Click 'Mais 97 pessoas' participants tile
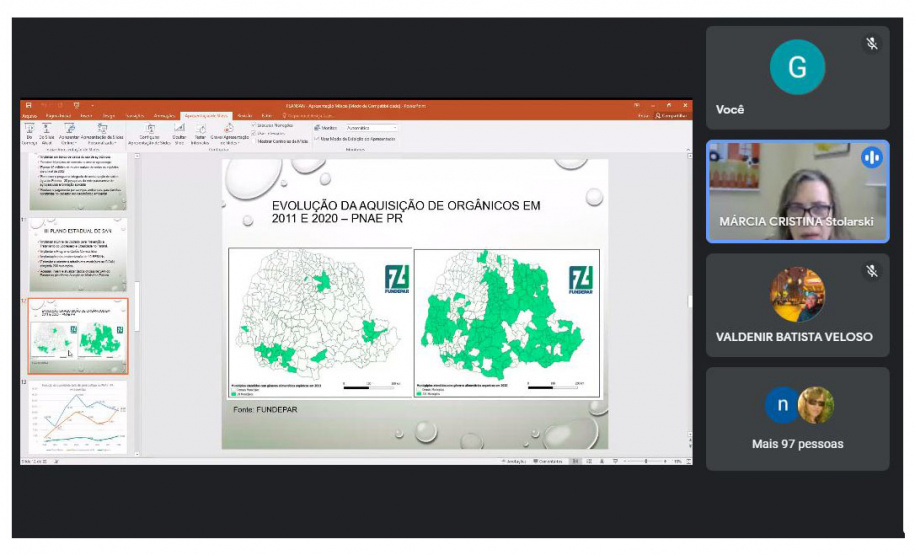 797,418
